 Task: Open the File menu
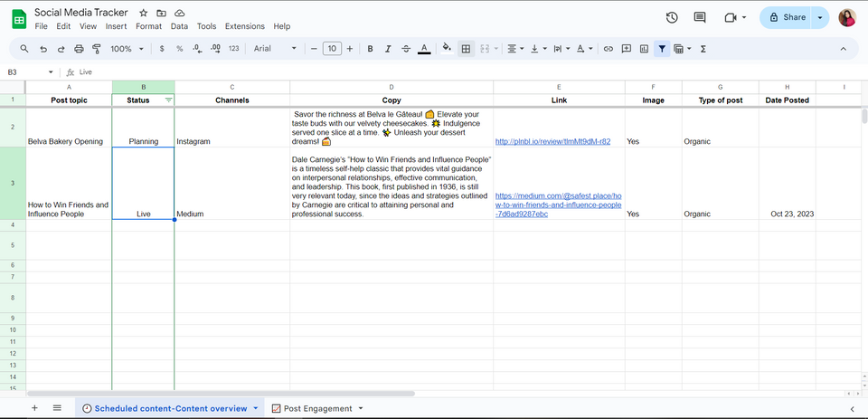click(41, 26)
